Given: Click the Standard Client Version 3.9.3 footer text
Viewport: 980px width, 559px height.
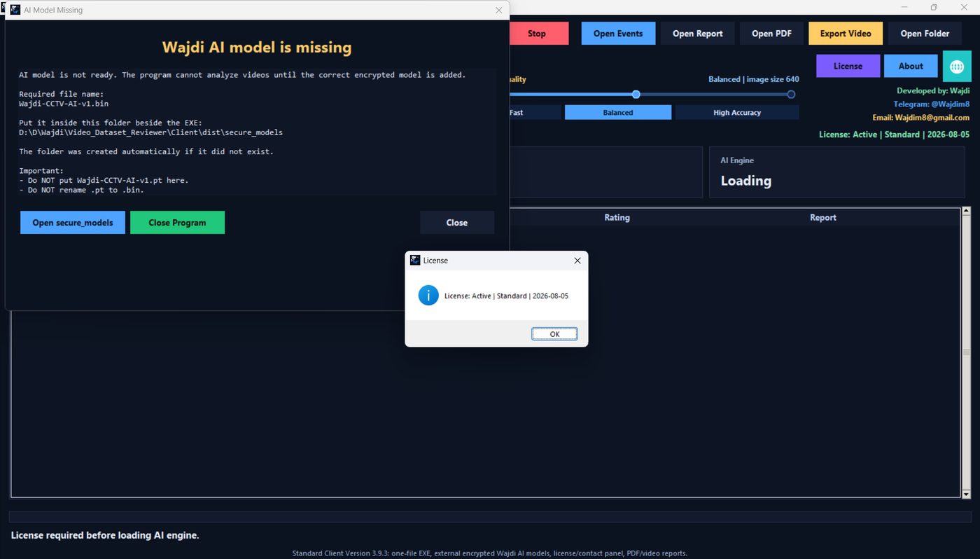Looking at the screenshot, I should (x=490, y=553).
